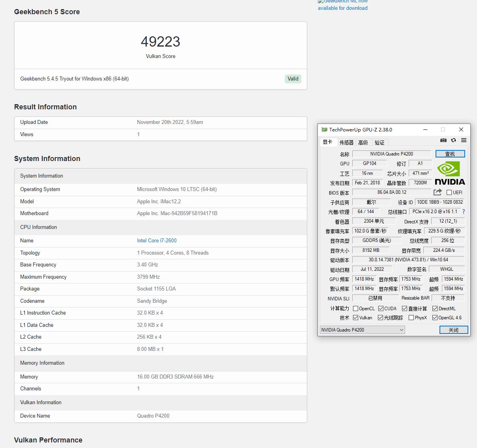
Task: Click the 2304 单元 shaders field
Action: [374, 221]
